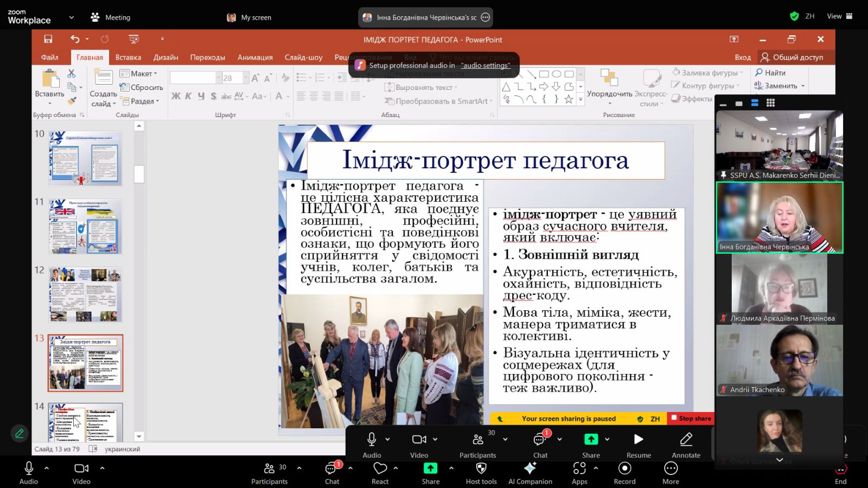Toggle underline Ч formatting
Screen dimensions: 868x488
201,96
